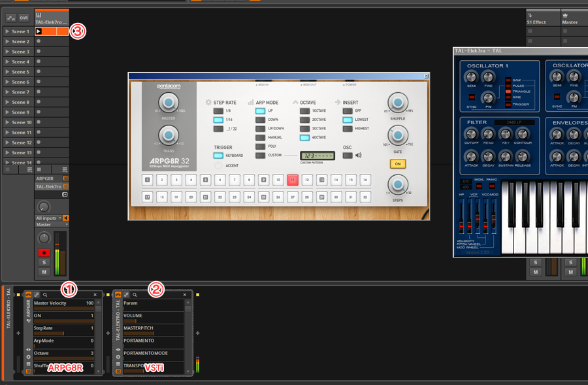Toggle ARPG8R device power in device panel

point(29,295)
